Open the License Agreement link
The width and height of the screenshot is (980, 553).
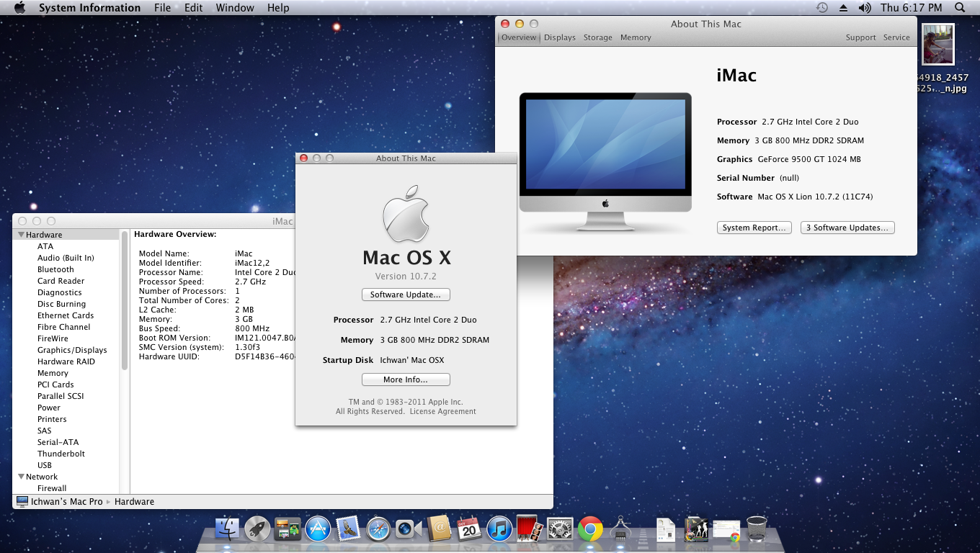(443, 412)
